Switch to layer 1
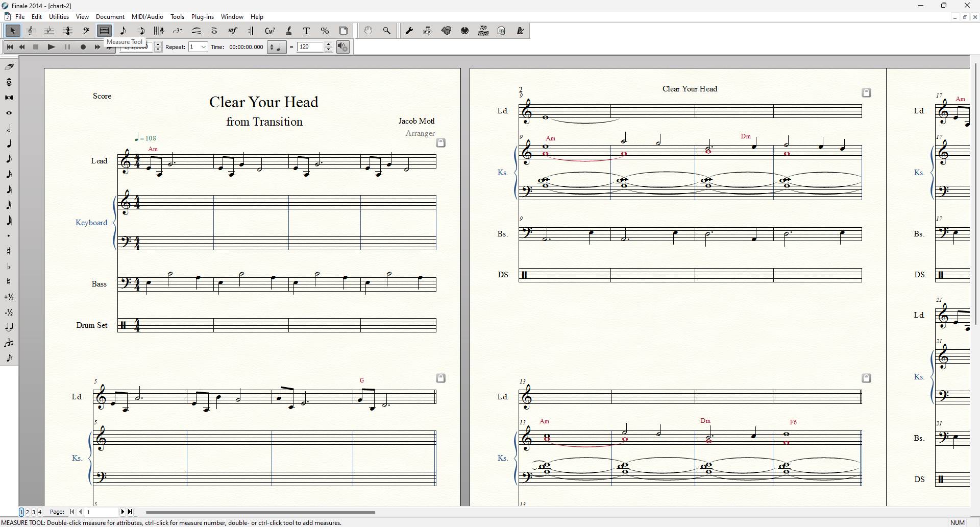Image resolution: width=980 pixels, height=527 pixels. 21,512
